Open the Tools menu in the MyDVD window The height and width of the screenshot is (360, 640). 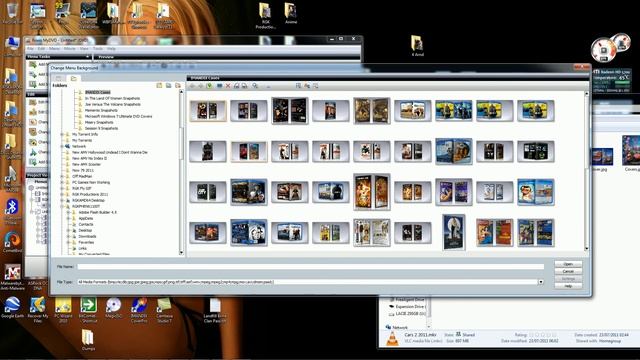tap(98, 49)
